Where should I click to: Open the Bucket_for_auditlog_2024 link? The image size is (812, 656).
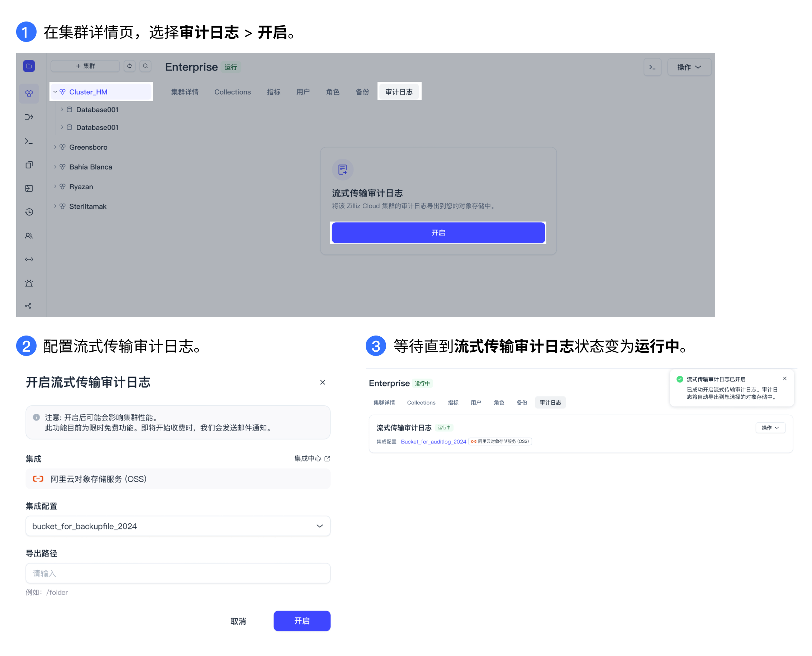(433, 441)
